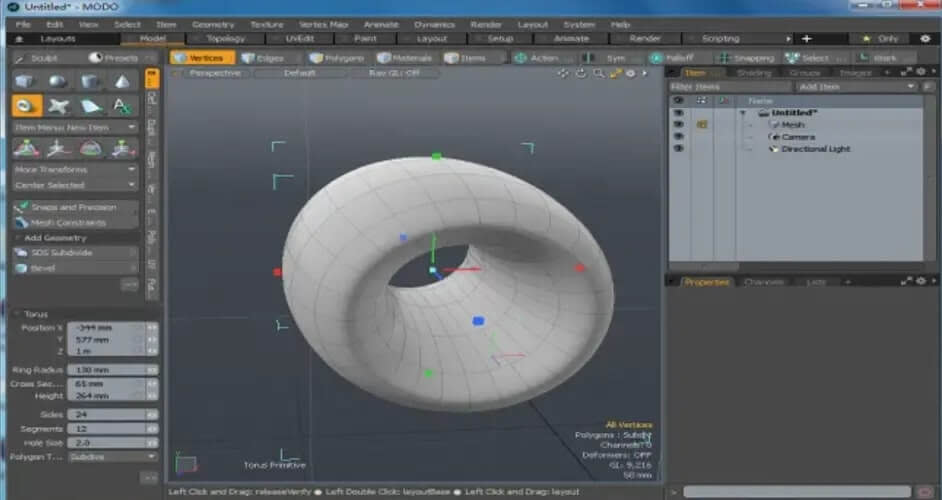
Task: Open Center Selected dropdown
Action: [x=75, y=185]
